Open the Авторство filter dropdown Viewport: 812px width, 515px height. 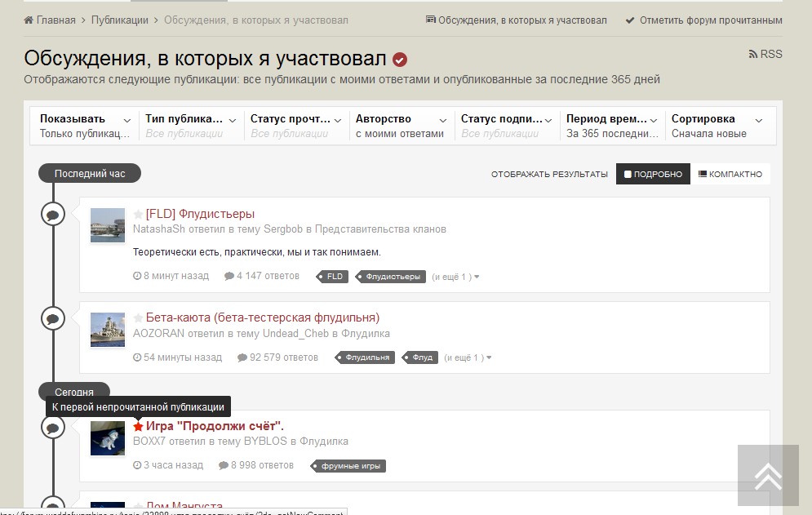tap(400, 126)
